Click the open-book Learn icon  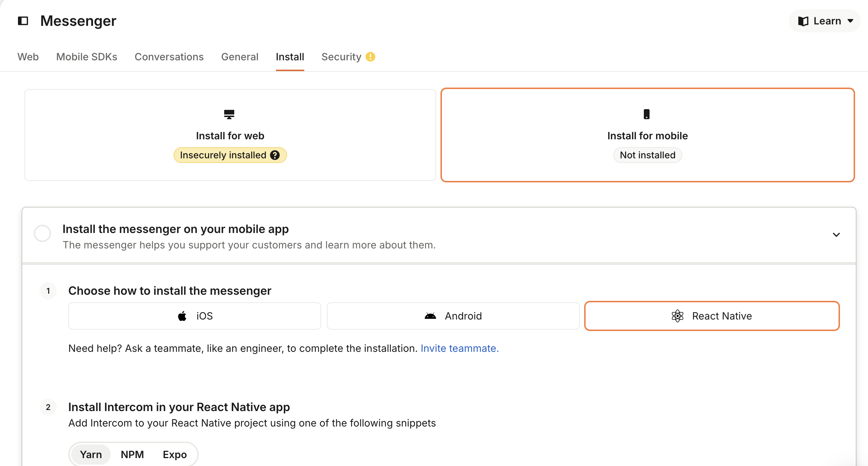click(x=803, y=21)
